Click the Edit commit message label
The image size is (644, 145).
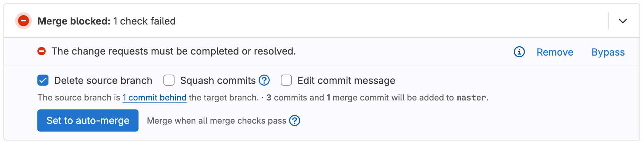pos(346,80)
